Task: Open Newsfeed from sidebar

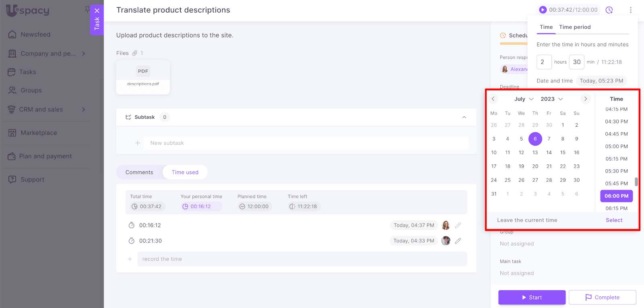Action: [x=35, y=35]
